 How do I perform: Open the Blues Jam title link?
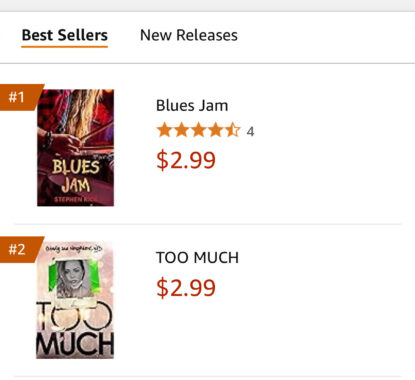[x=192, y=106]
